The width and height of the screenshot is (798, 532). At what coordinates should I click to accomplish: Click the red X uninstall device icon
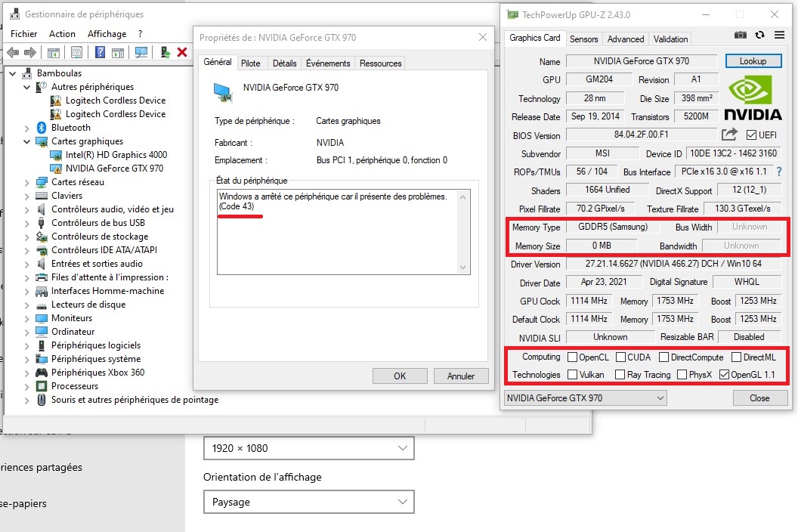pyautogui.click(x=181, y=52)
